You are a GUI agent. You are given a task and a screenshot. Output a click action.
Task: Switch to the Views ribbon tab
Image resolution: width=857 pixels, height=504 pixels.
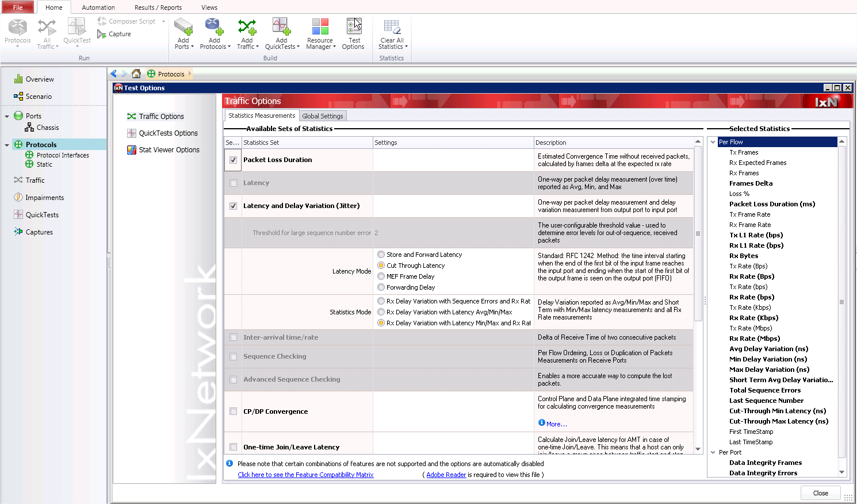click(209, 7)
